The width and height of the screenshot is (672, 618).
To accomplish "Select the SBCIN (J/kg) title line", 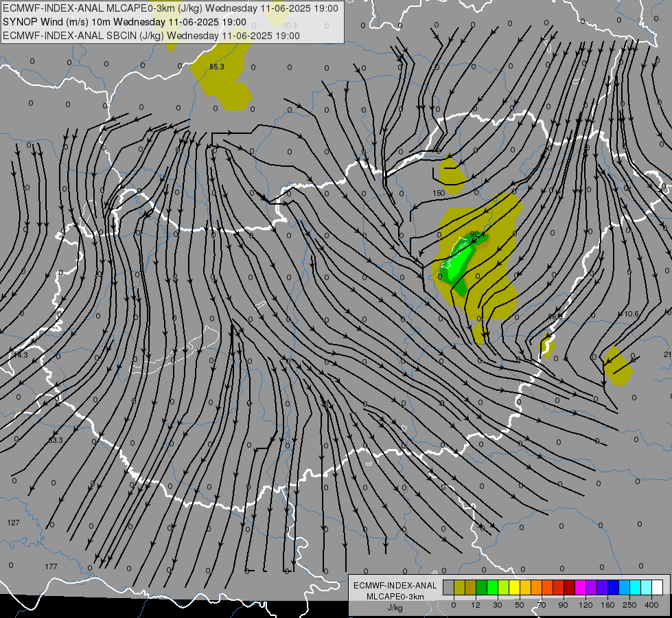I will coord(151,36).
